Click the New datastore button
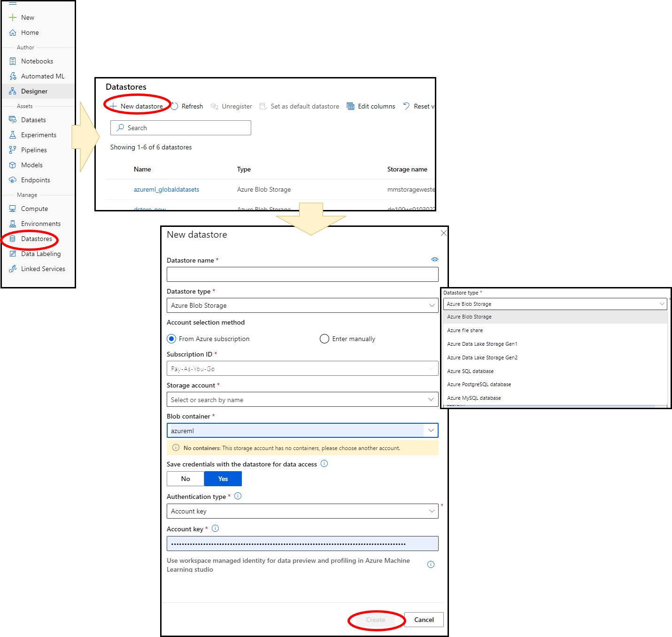Image resolution: width=672 pixels, height=637 pixels. tap(137, 106)
